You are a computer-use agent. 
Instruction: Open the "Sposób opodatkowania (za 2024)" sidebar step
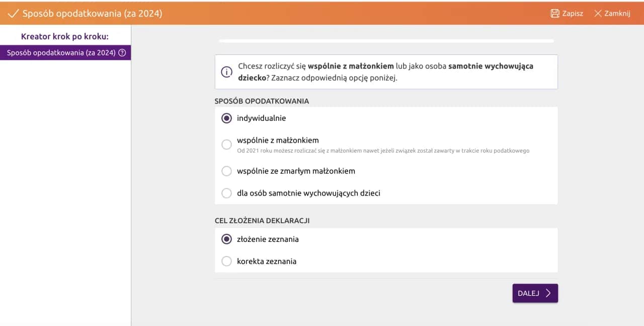pos(61,53)
